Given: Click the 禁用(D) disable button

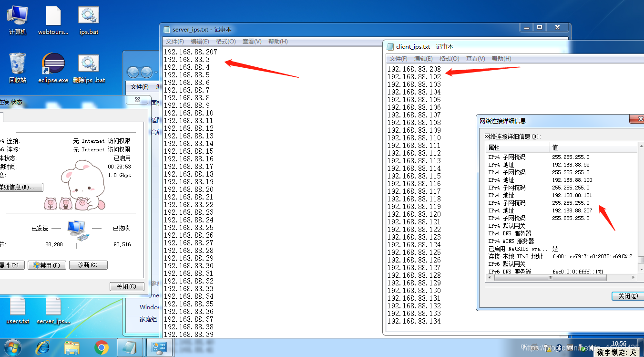Looking at the screenshot, I should pyautogui.click(x=47, y=265).
